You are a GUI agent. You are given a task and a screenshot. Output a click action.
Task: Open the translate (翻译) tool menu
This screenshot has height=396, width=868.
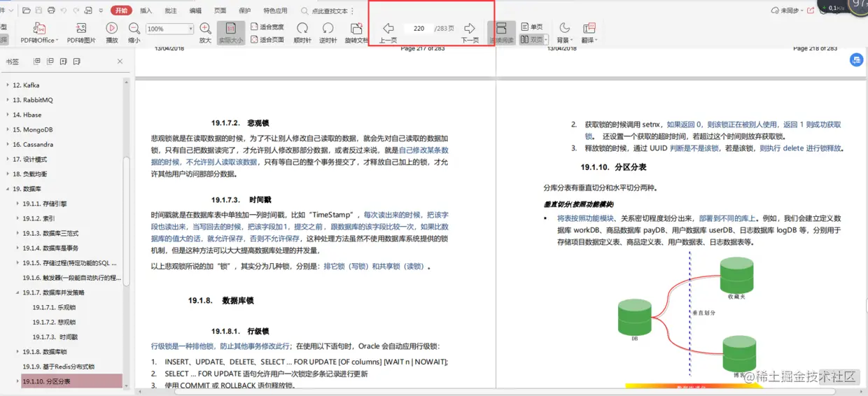tap(589, 32)
